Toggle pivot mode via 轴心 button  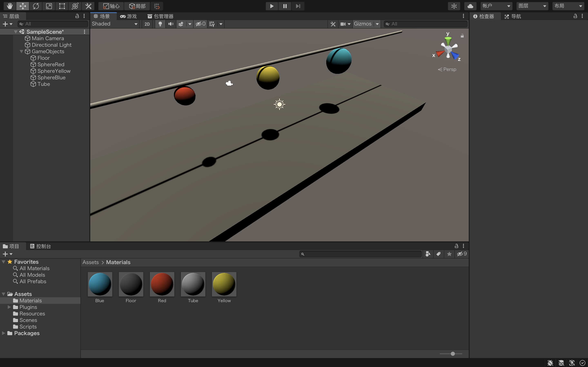111,6
